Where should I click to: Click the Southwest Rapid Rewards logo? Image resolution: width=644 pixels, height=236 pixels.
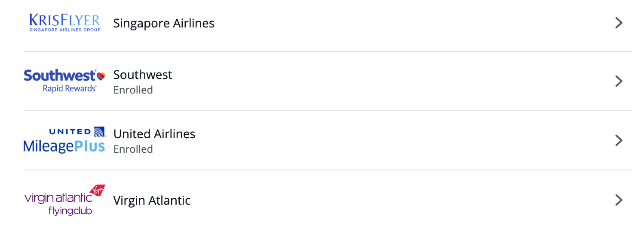[64, 81]
